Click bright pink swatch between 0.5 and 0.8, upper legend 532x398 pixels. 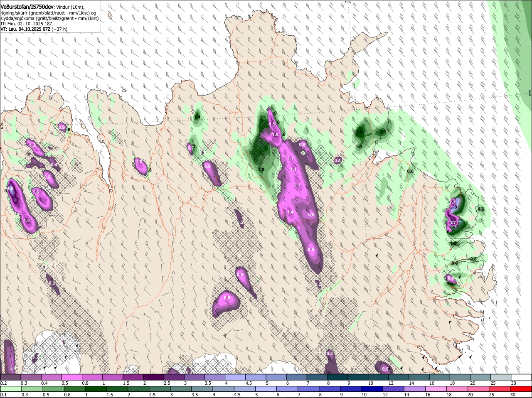point(71,377)
